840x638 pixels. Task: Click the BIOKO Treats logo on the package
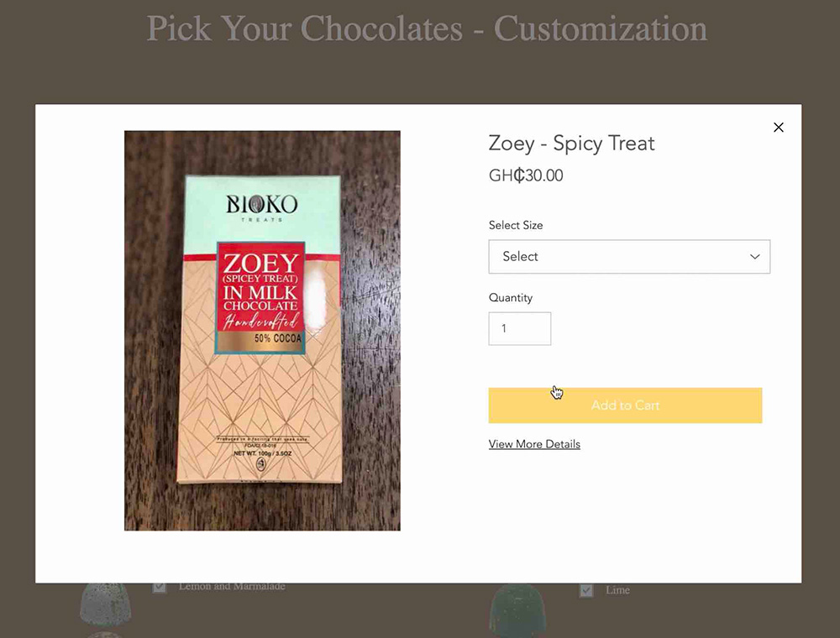261,207
